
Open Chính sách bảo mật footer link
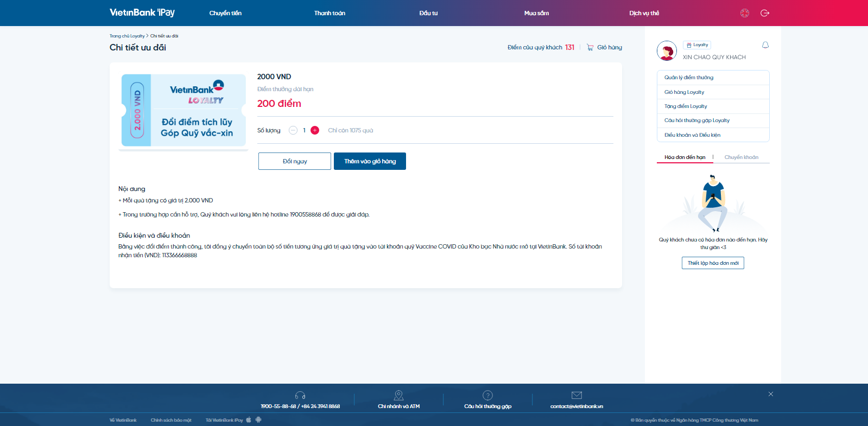tap(171, 420)
